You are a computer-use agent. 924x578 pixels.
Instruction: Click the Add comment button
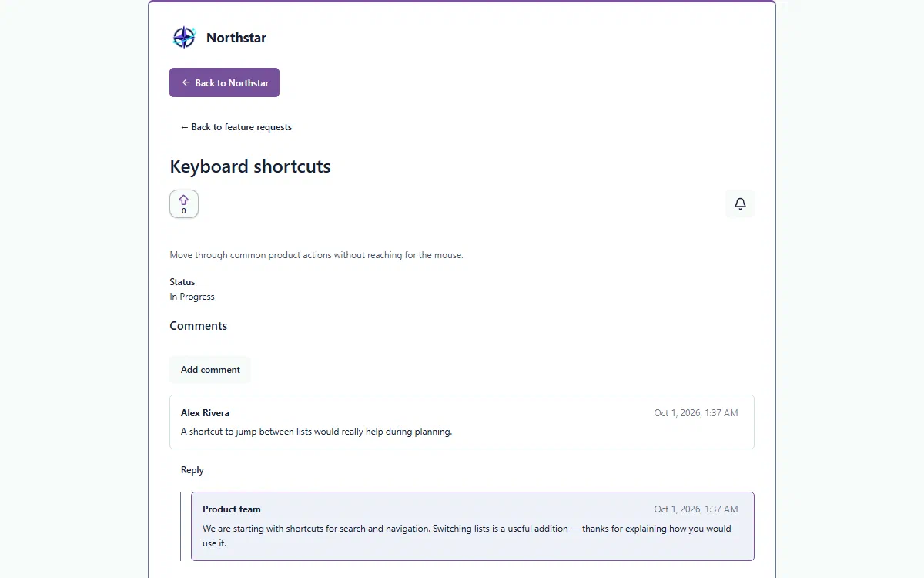[x=210, y=370]
